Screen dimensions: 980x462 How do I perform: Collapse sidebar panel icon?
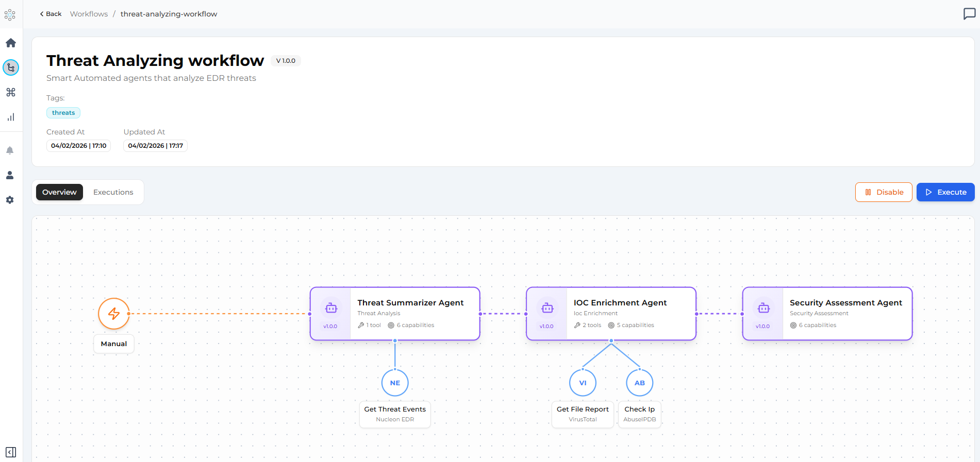point(11,452)
